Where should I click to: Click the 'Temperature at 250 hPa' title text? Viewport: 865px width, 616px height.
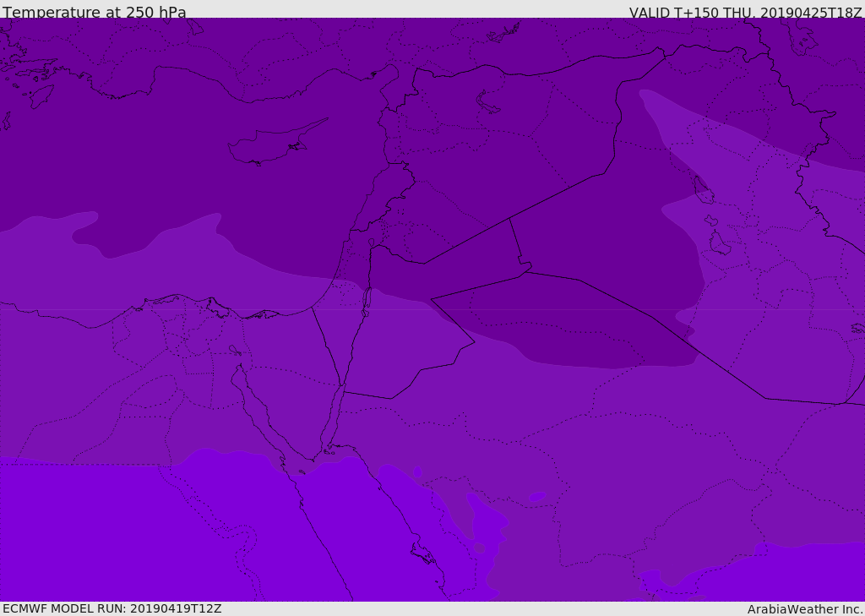(x=95, y=12)
